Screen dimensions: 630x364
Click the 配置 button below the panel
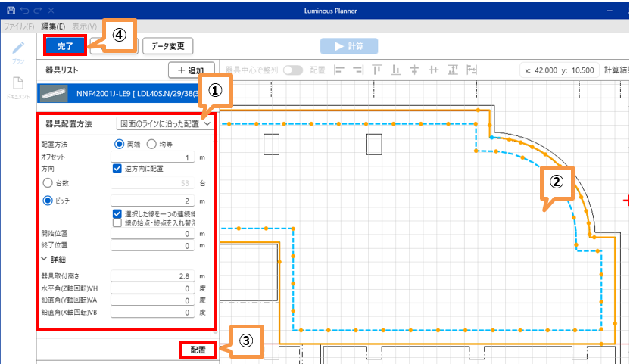(x=198, y=350)
